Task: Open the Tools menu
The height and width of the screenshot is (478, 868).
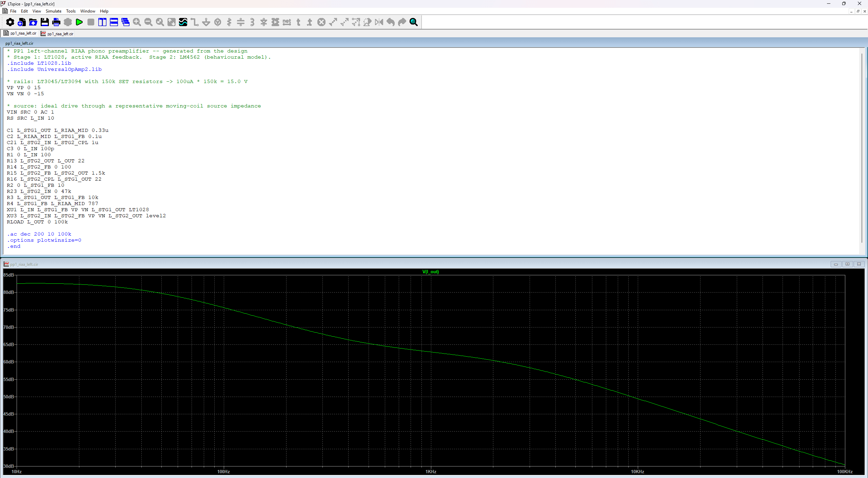Action: pos(71,11)
